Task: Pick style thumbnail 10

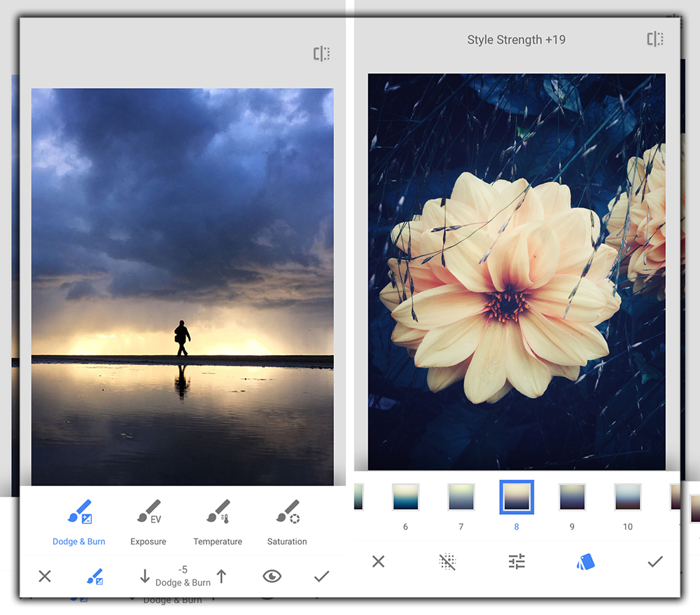Action: (x=627, y=497)
